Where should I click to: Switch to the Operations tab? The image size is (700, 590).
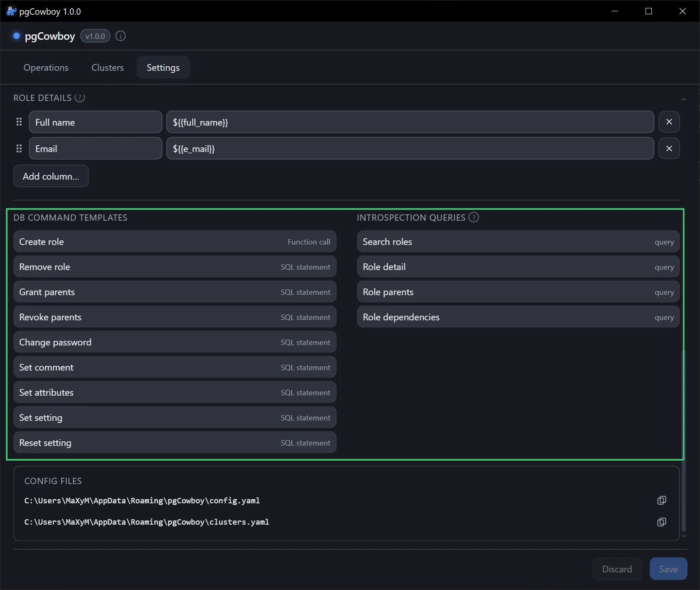(x=46, y=67)
